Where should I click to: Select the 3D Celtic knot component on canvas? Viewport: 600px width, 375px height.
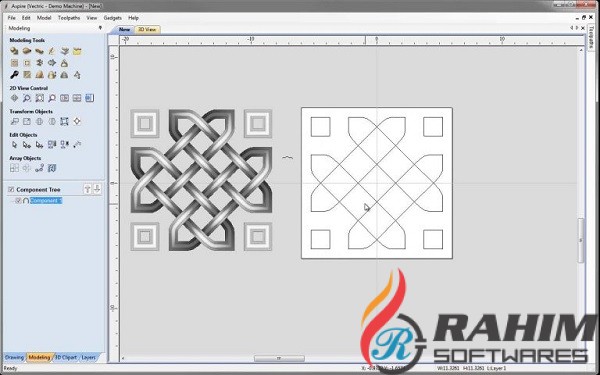(201, 180)
